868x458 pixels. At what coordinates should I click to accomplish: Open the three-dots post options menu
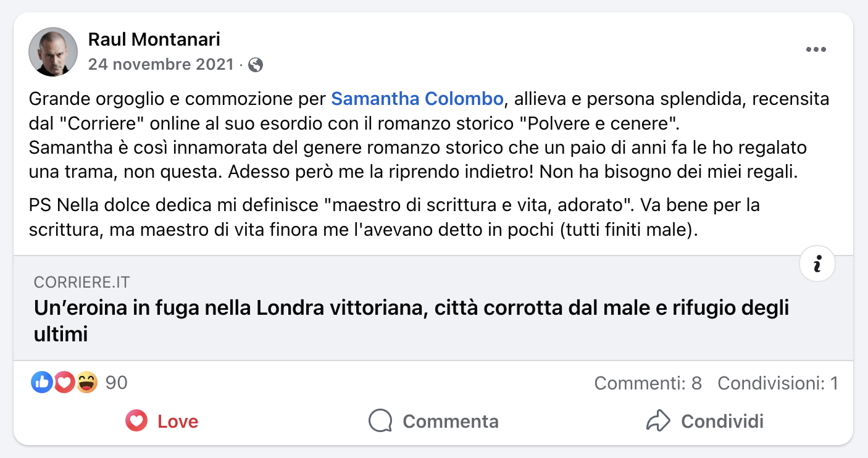[x=816, y=50]
